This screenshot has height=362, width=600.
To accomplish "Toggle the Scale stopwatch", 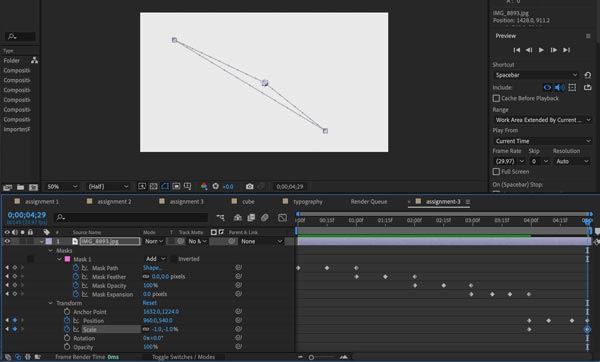I will coord(67,329).
